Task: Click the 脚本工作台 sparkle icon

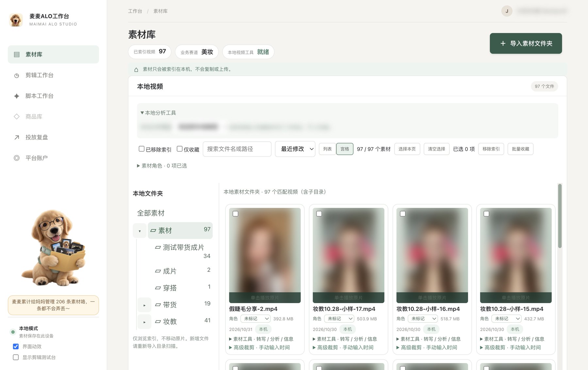Action: click(x=17, y=96)
